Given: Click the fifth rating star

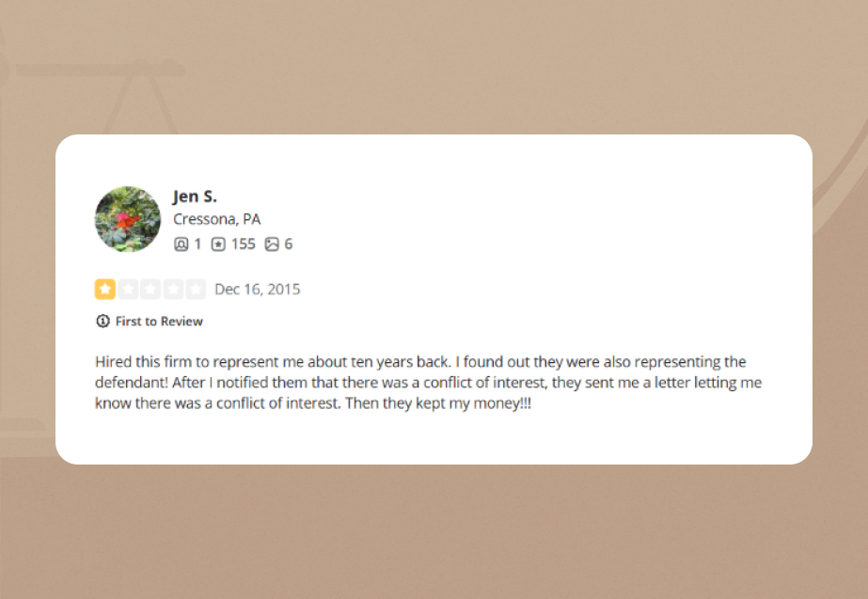Looking at the screenshot, I should point(196,290).
